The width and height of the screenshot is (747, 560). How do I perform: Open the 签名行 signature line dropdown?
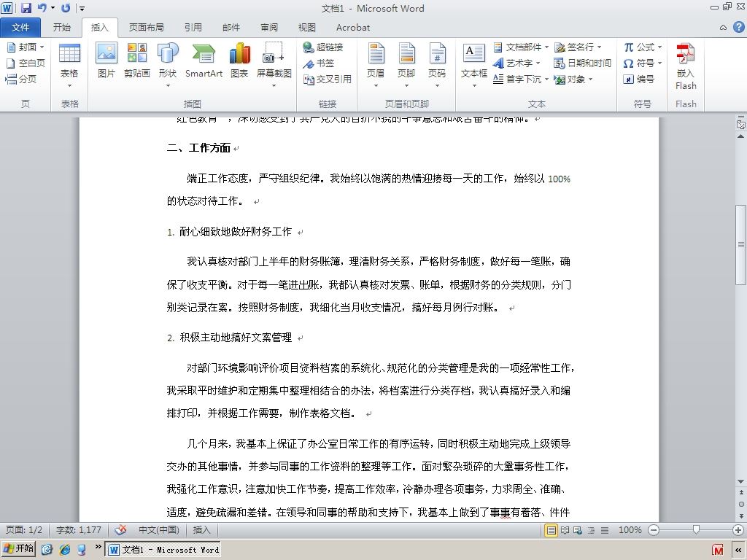(x=578, y=47)
